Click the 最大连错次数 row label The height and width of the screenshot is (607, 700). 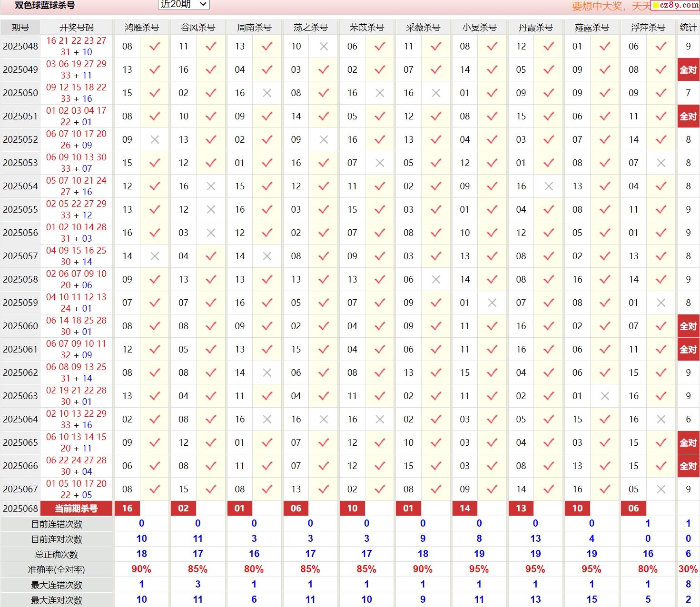[x=57, y=585]
